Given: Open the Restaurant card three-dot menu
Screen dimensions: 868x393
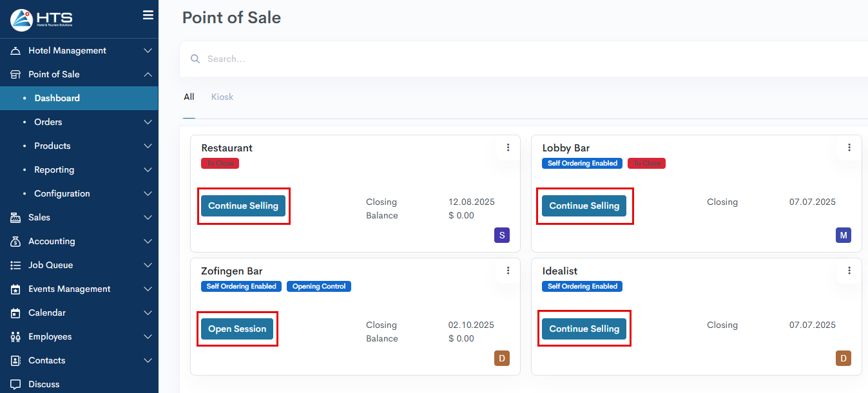Looking at the screenshot, I should 508,148.
